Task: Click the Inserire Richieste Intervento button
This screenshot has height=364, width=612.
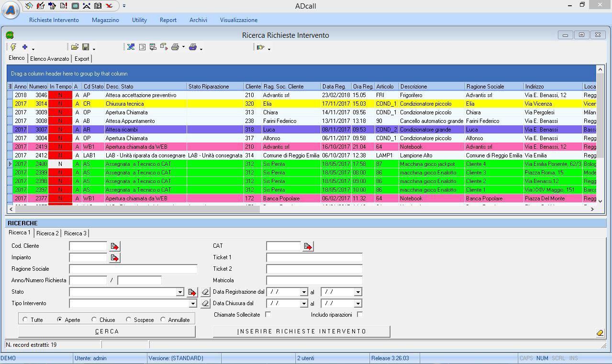Action: [x=301, y=331]
